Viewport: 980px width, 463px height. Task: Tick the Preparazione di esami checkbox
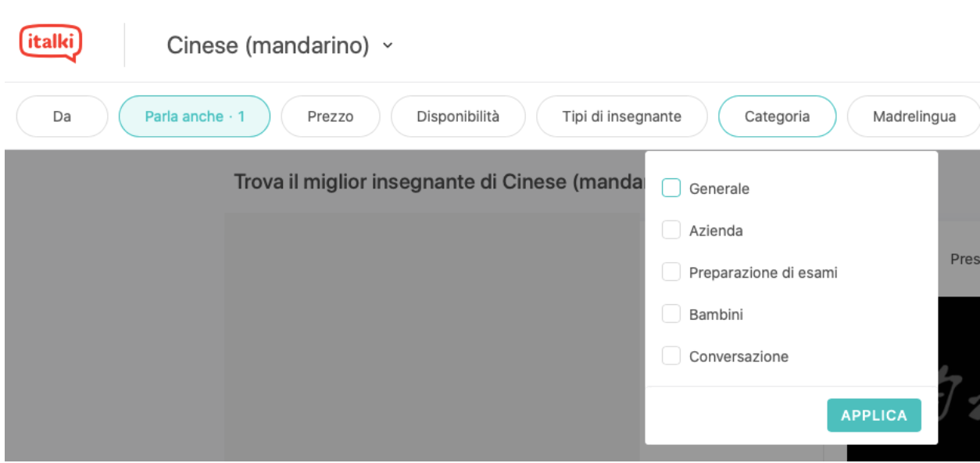tap(671, 272)
